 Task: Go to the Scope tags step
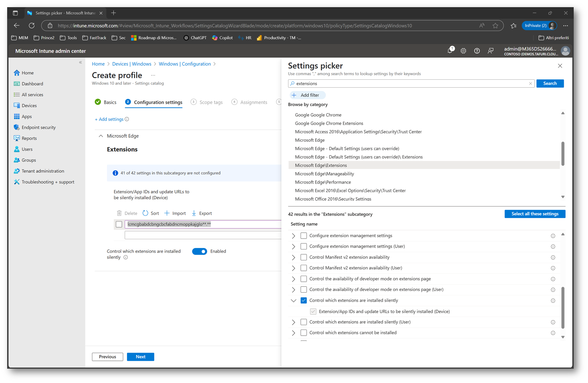point(207,102)
